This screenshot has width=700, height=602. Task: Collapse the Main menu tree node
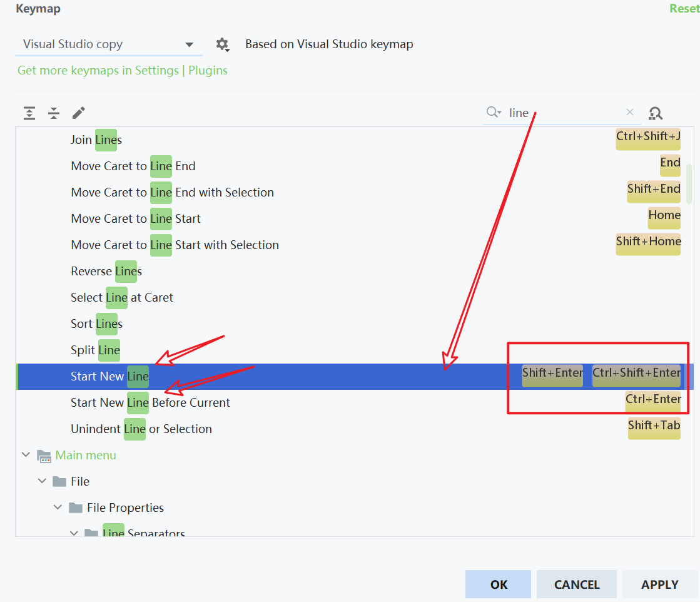click(26, 455)
